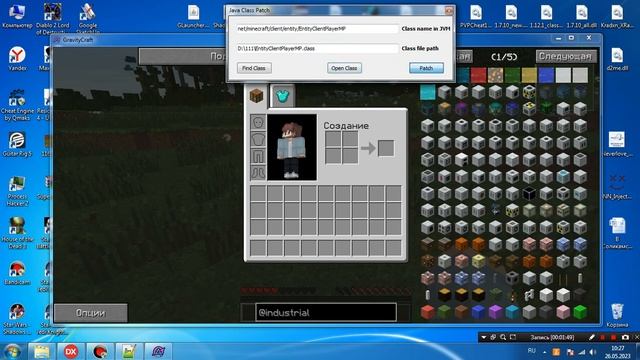Select the GLauncher file on desktop
This screenshot has height=360, width=640.
(x=193, y=16)
